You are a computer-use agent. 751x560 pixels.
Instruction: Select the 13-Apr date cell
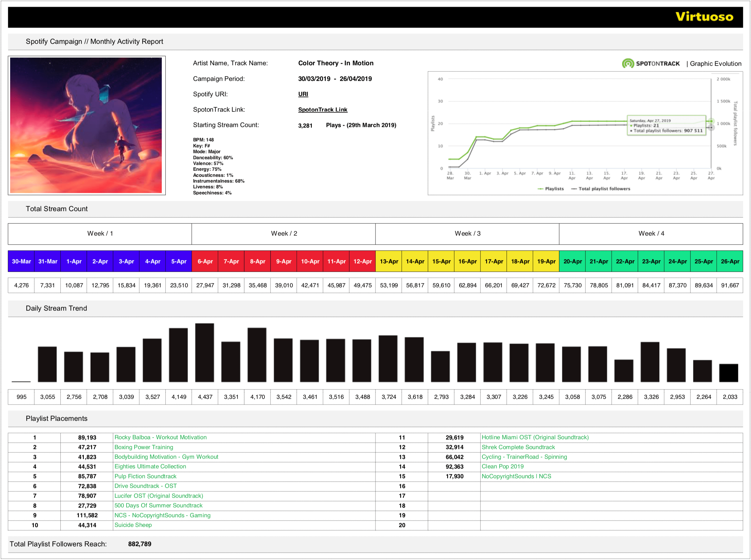[x=389, y=261]
